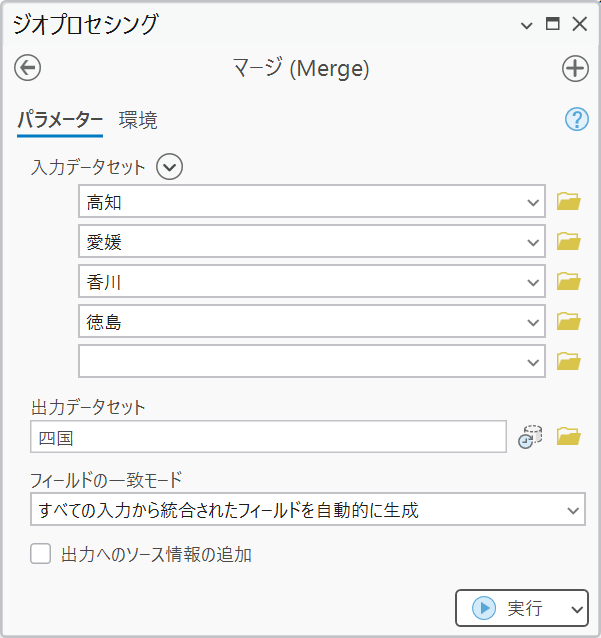This screenshot has width=601, height=638.
Task: Browse folder icon for 徳島 input
Action: [569, 322]
